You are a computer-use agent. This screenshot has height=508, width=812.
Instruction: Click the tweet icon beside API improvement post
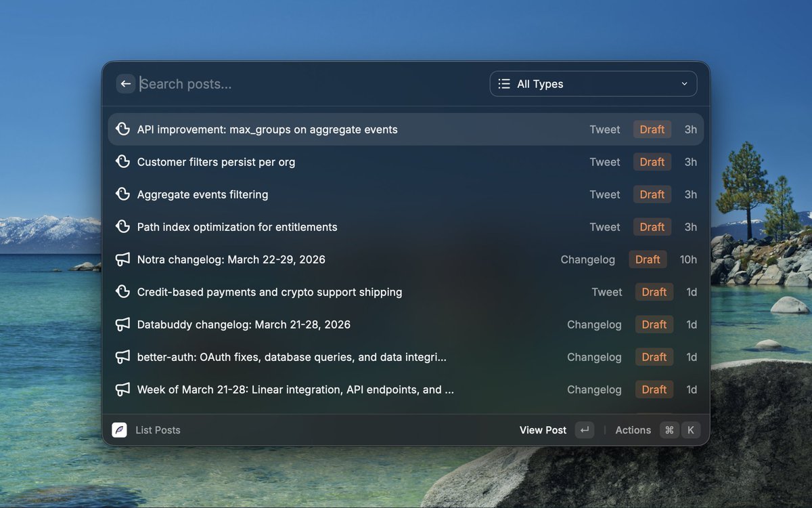122,129
